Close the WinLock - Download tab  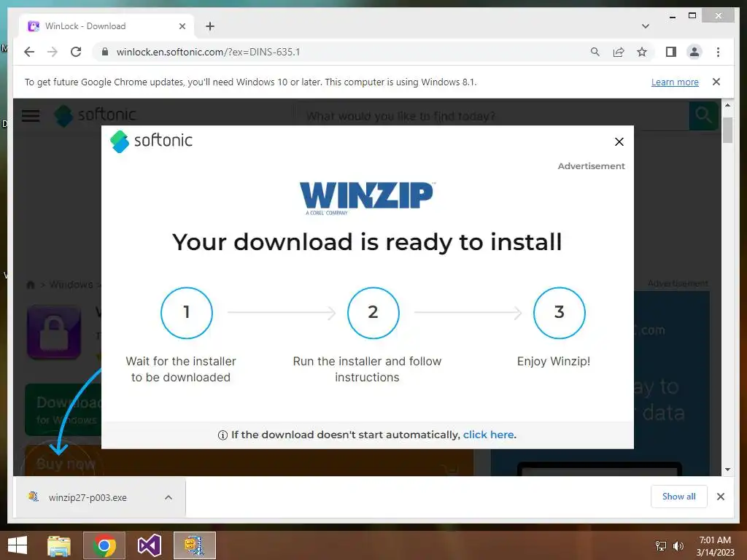182,26
